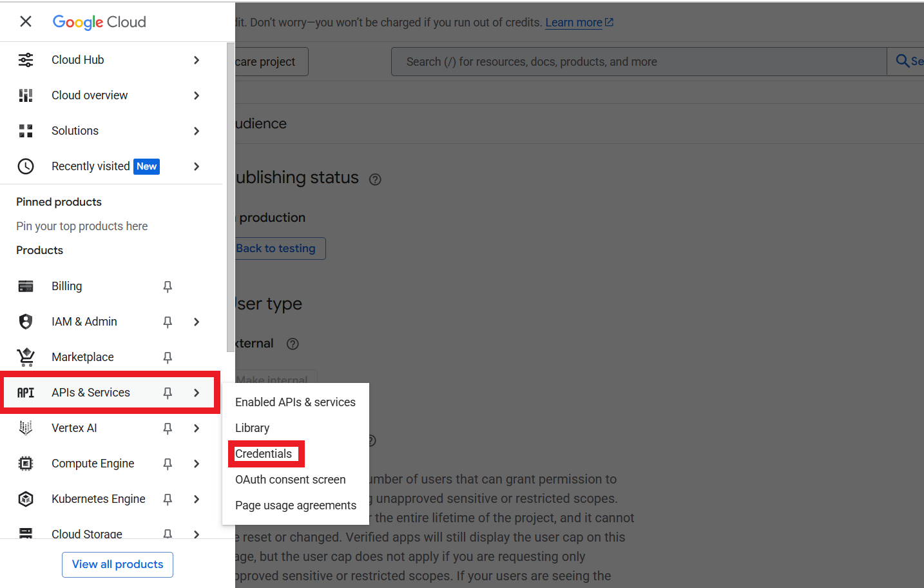Open the Solutions menu item
The image size is (924, 588).
click(x=75, y=131)
